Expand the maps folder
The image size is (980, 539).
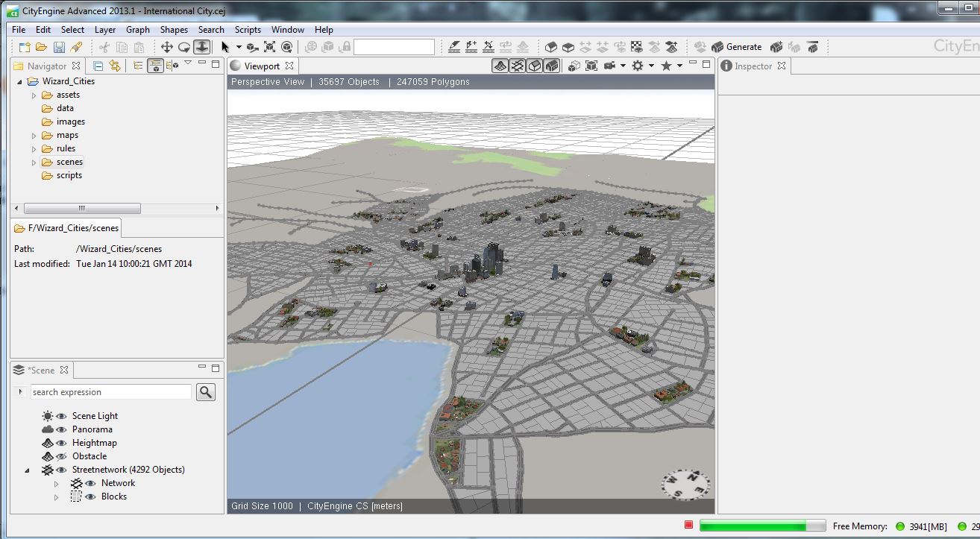34,136
